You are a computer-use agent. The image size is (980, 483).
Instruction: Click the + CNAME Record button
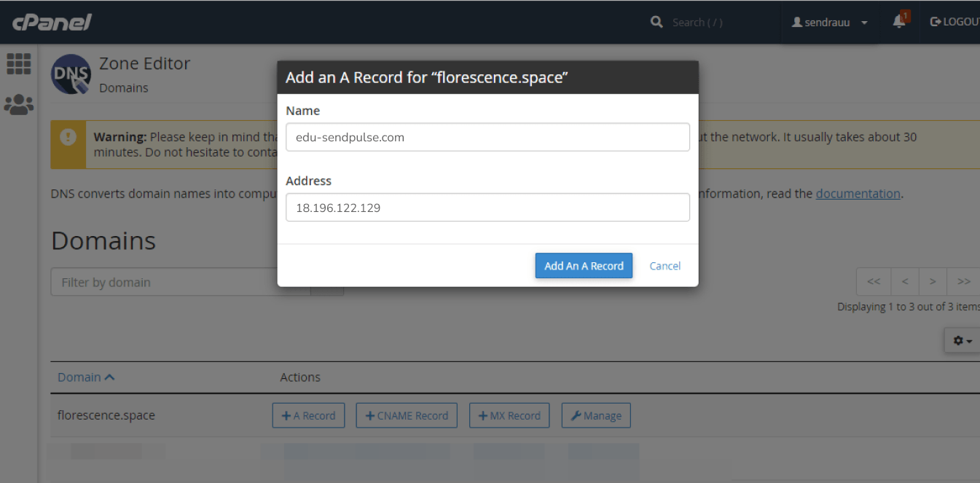(x=407, y=416)
